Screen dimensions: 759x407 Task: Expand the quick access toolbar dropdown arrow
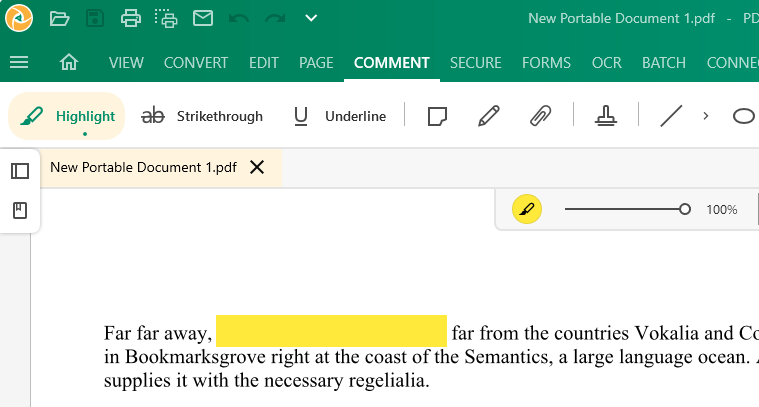tap(311, 18)
